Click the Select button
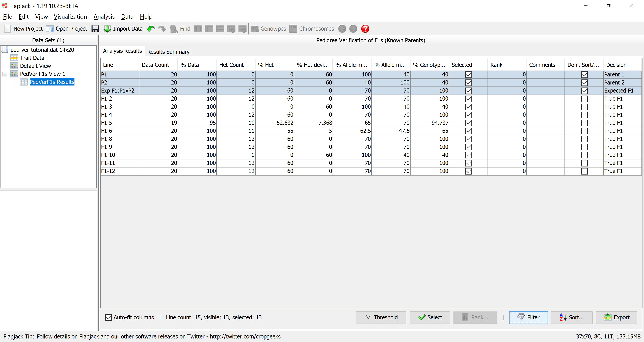This screenshot has height=342, width=644. pyautogui.click(x=430, y=318)
